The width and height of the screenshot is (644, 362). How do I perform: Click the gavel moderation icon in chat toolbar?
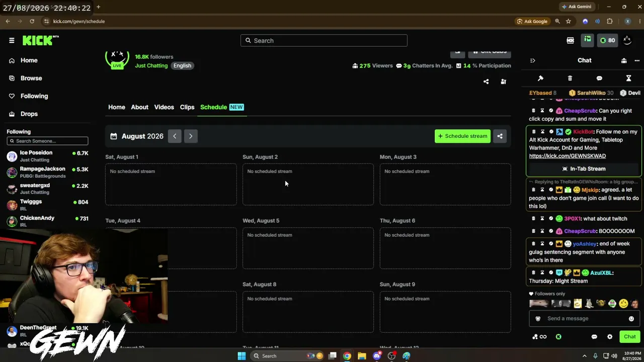[540, 78]
